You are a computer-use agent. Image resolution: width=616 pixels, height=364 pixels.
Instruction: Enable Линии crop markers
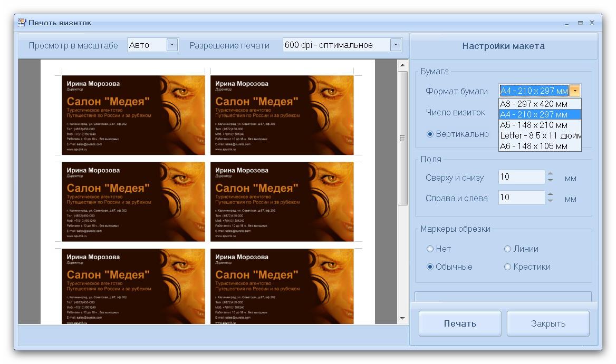[507, 249]
